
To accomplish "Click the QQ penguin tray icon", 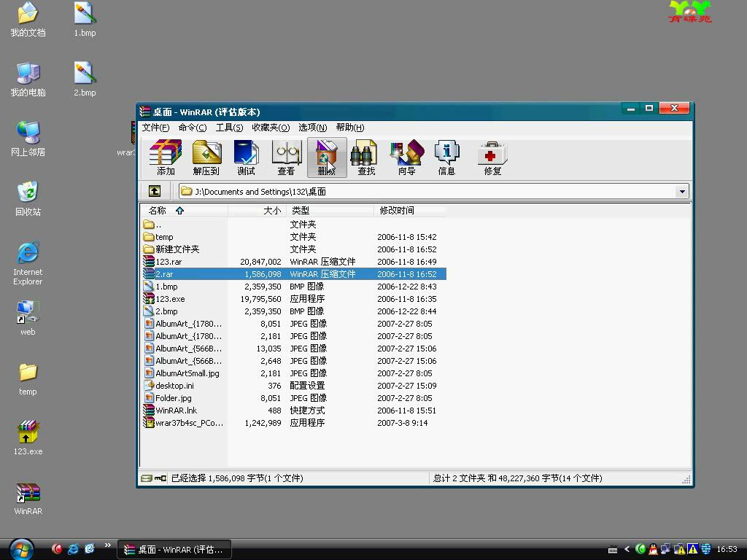I will point(653,549).
